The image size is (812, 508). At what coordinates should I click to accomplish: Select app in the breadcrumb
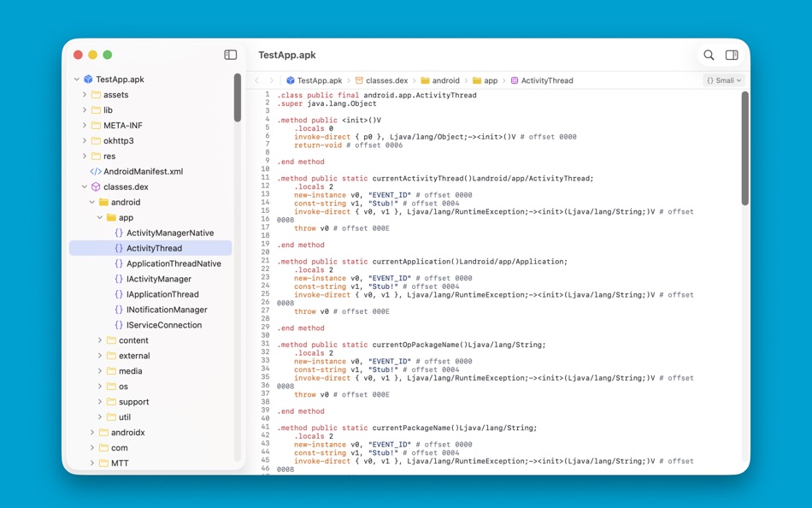coord(491,80)
